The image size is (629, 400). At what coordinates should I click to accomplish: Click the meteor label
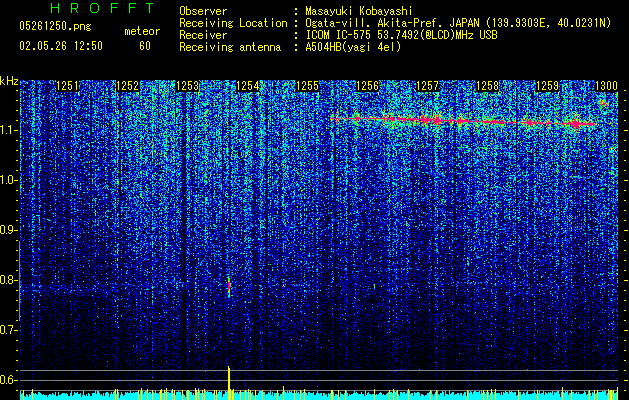(x=142, y=31)
